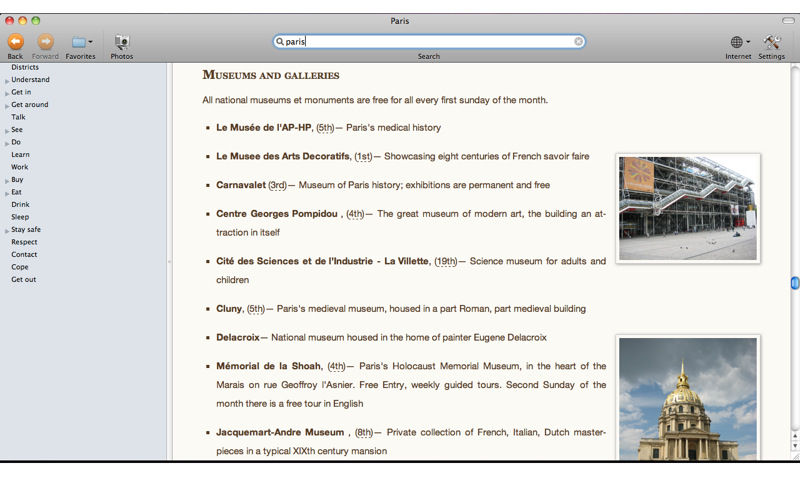Click the Internet globe icon
Screen dimensions: 800x500
click(736, 42)
